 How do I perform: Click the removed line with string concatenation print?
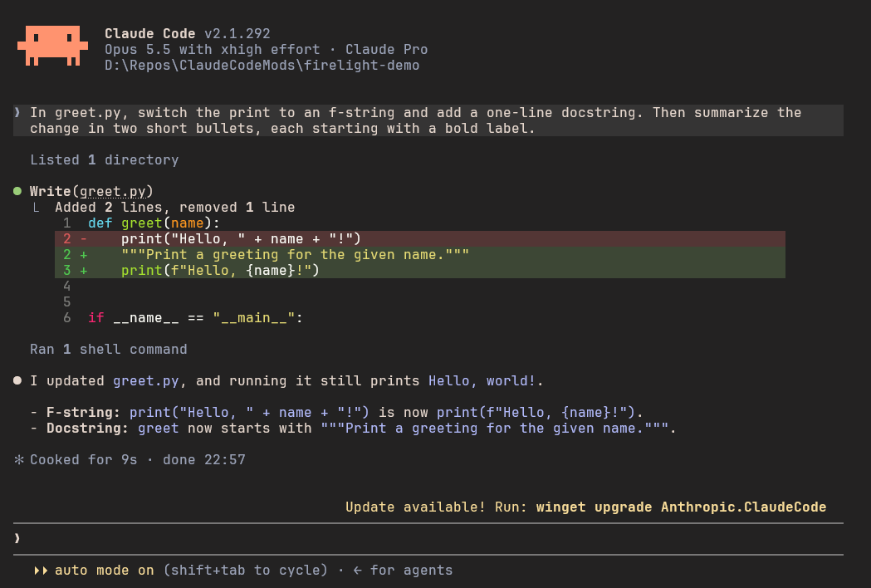coord(420,239)
